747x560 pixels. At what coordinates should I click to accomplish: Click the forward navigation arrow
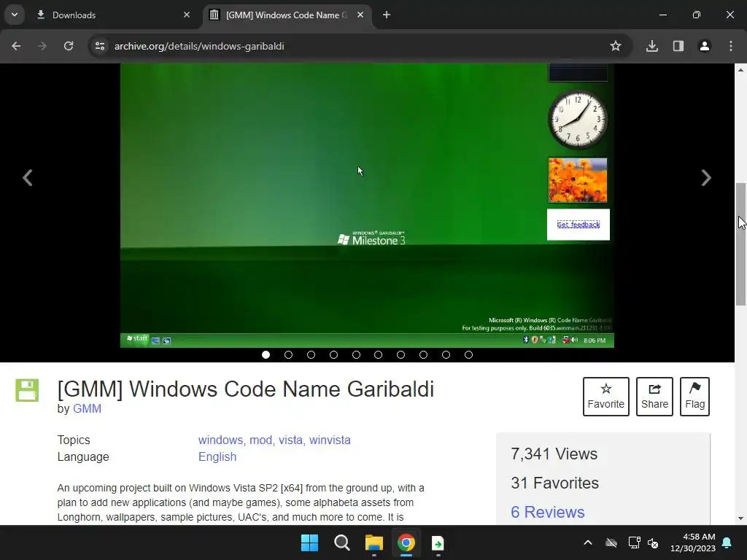pyautogui.click(x=42, y=46)
